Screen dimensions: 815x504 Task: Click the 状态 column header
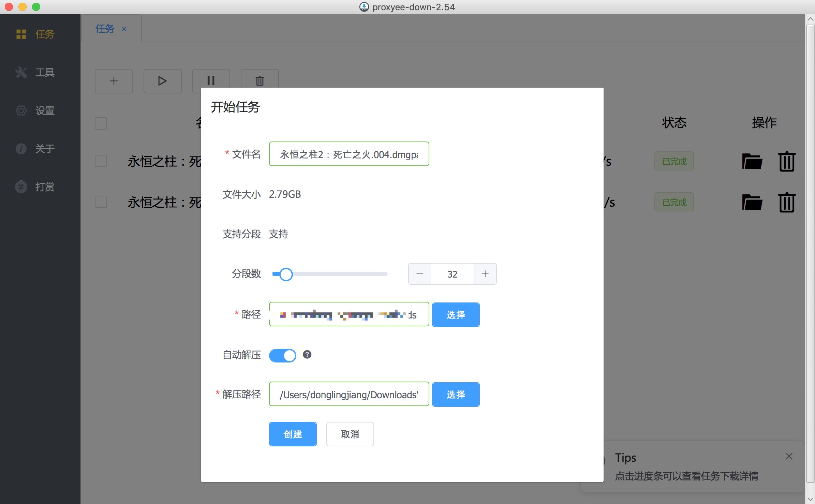click(674, 123)
